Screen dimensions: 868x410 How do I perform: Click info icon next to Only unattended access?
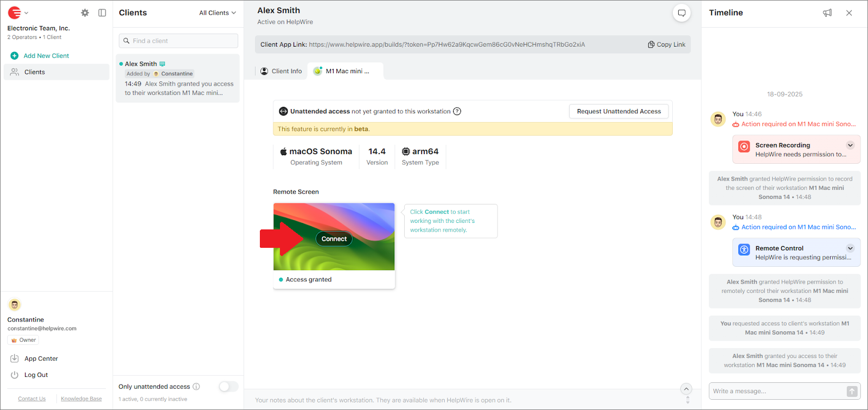[x=196, y=387]
